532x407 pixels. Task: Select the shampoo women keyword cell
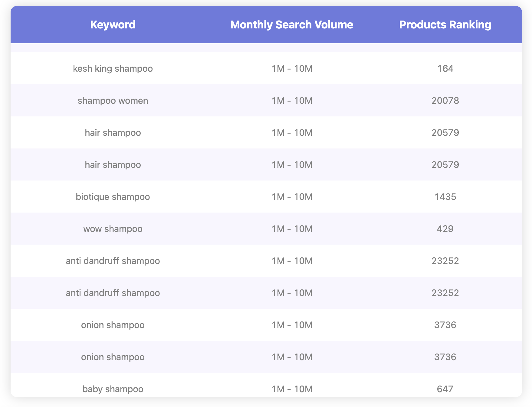[113, 100]
